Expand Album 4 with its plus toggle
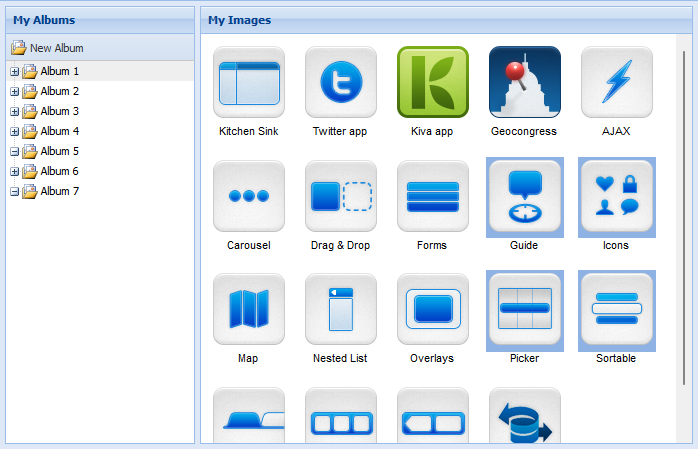This screenshot has height=449, width=698. point(14,132)
